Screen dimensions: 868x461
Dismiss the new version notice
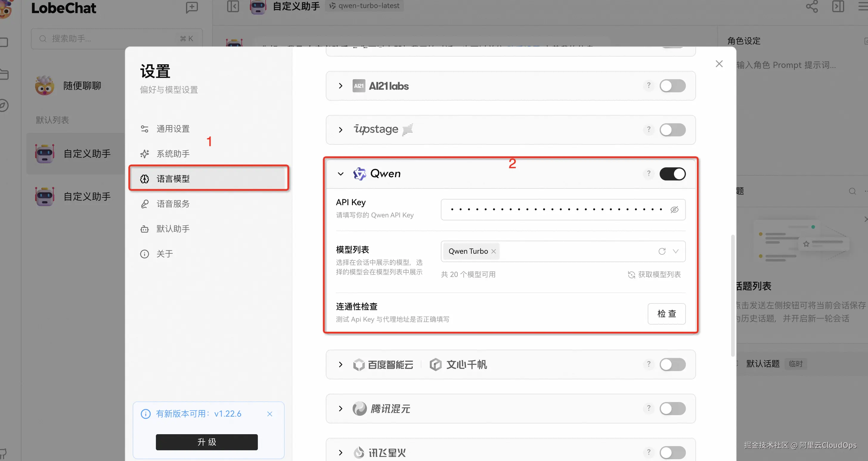tap(269, 414)
